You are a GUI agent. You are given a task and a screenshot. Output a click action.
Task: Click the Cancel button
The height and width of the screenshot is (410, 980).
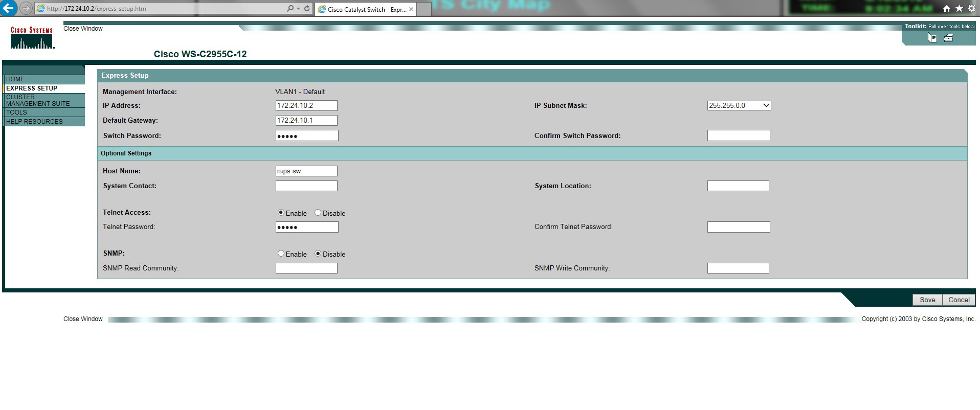(x=959, y=300)
